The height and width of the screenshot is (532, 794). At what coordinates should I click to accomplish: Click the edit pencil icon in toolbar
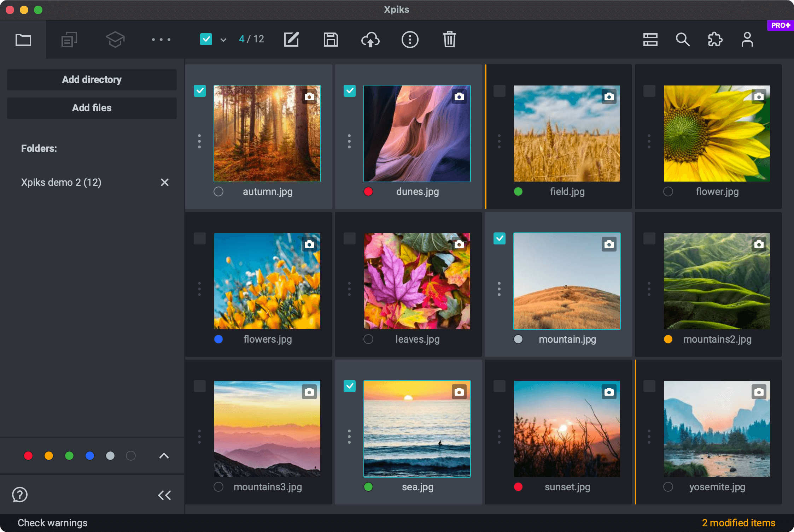click(x=292, y=40)
